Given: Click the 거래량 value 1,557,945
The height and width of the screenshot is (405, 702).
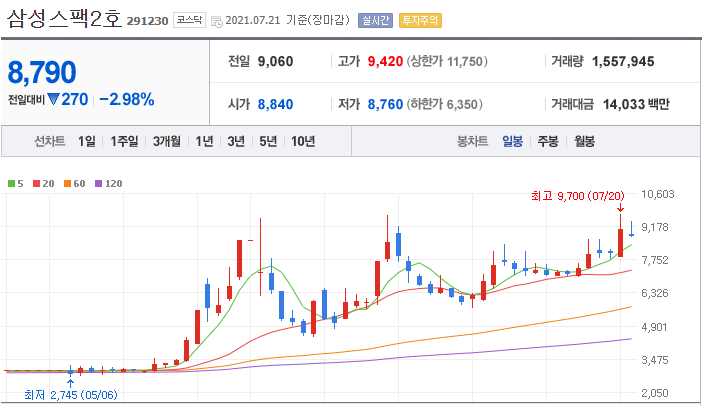Looking at the screenshot, I should (x=623, y=61).
